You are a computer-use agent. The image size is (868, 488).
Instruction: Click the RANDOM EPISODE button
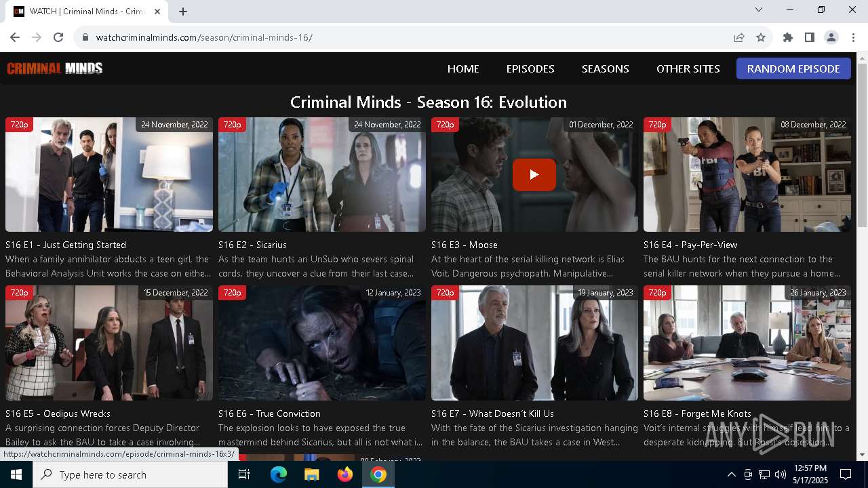coord(793,68)
